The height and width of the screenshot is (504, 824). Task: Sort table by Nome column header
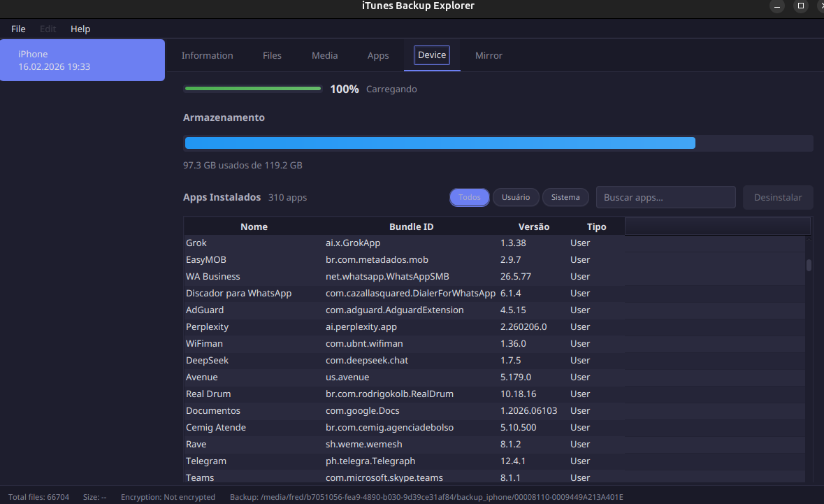point(254,226)
